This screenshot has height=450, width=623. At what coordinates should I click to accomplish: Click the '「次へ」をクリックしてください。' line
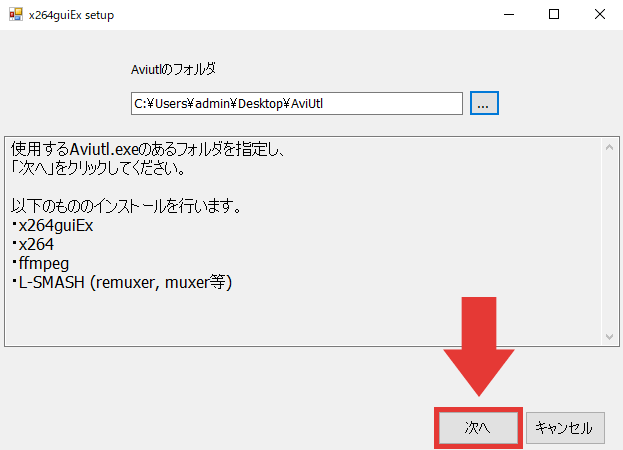point(98,168)
